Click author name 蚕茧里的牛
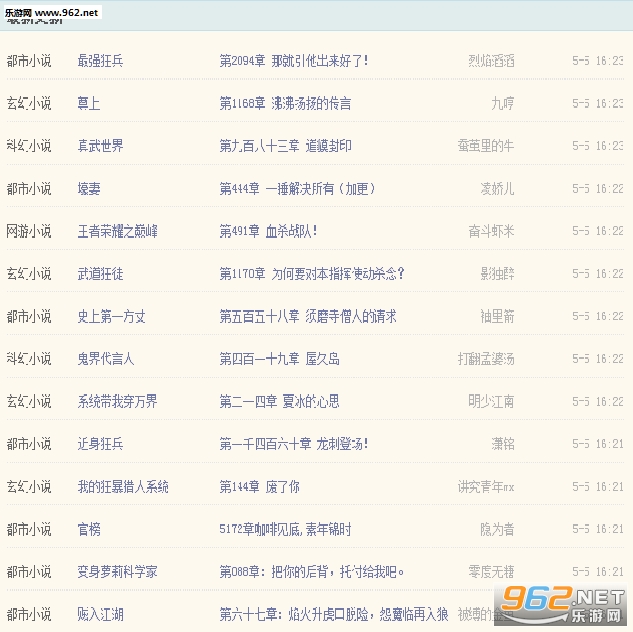 [x=486, y=146]
